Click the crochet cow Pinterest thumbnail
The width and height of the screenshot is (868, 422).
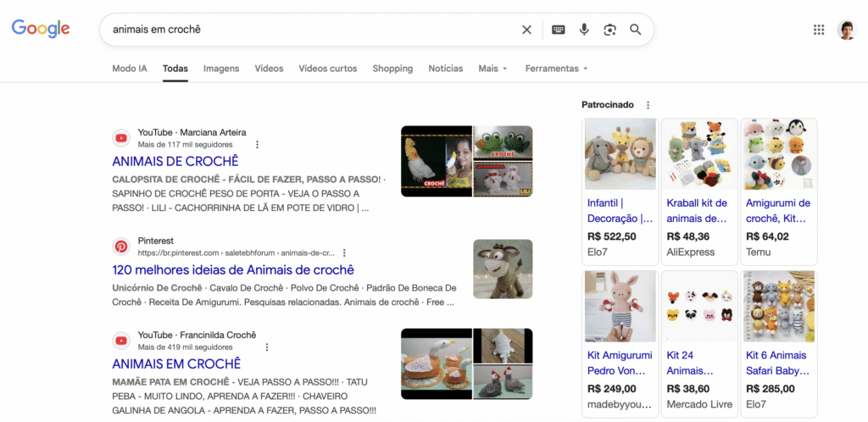[x=503, y=269]
